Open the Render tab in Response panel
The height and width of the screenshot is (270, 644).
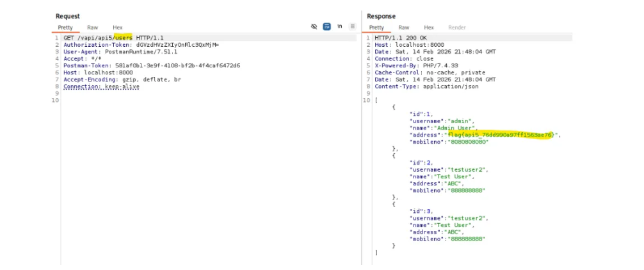coord(456,28)
